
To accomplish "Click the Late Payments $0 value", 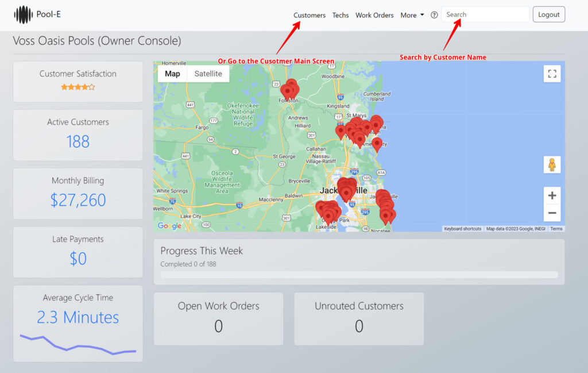I will pos(78,259).
